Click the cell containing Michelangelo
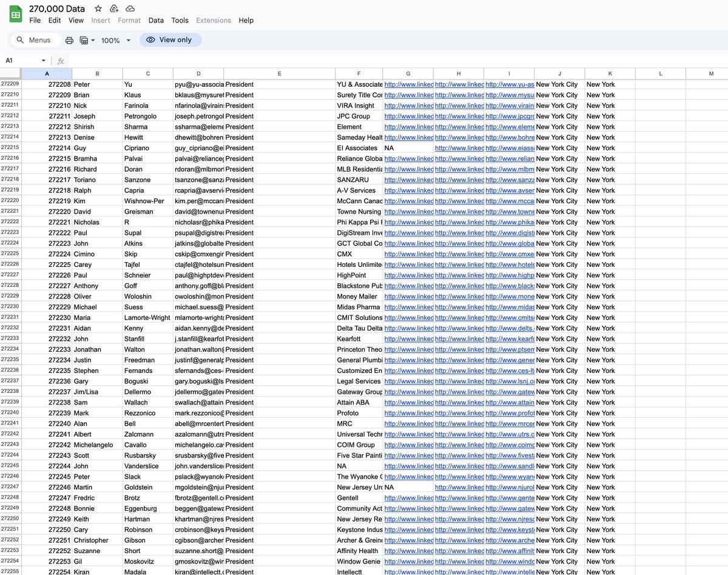This screenshot has width=728, height=575. tap(97, 445)
